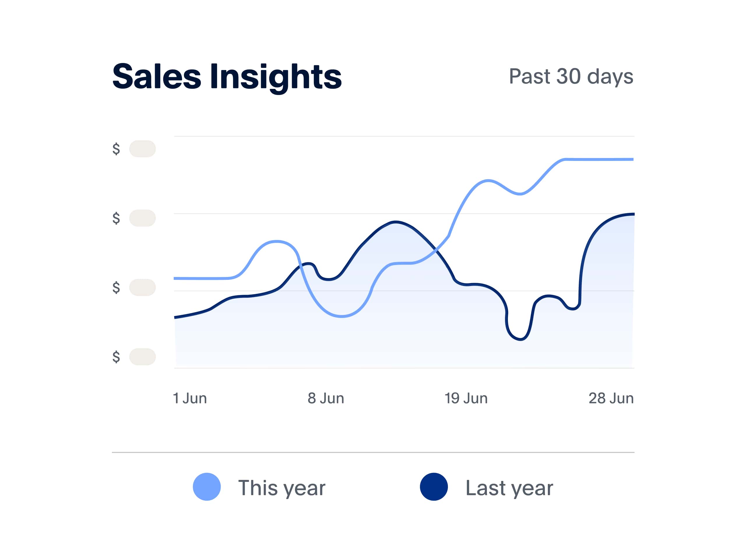
Task: Toggle the Last year legend label
Action: (509, 488)
